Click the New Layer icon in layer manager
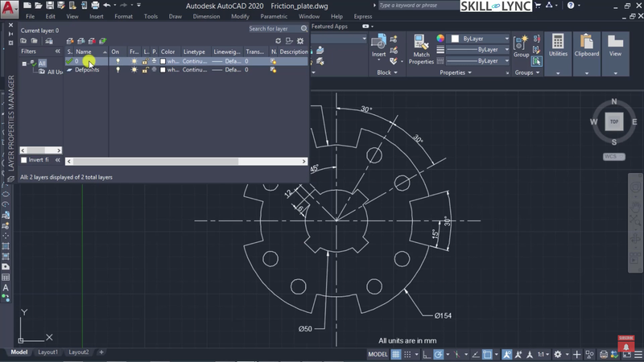Screen dimensions: 644x362 tap(70, 41)
